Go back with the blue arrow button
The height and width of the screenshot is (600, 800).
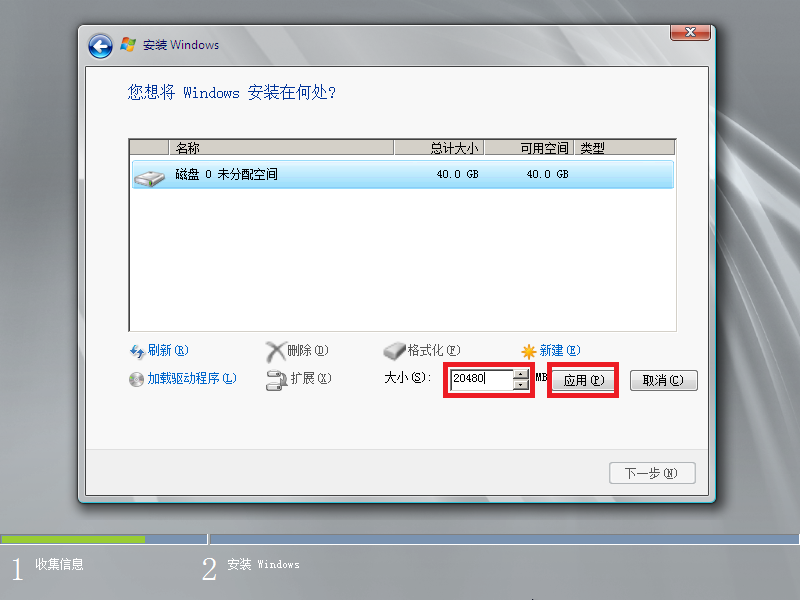(101, 47)
